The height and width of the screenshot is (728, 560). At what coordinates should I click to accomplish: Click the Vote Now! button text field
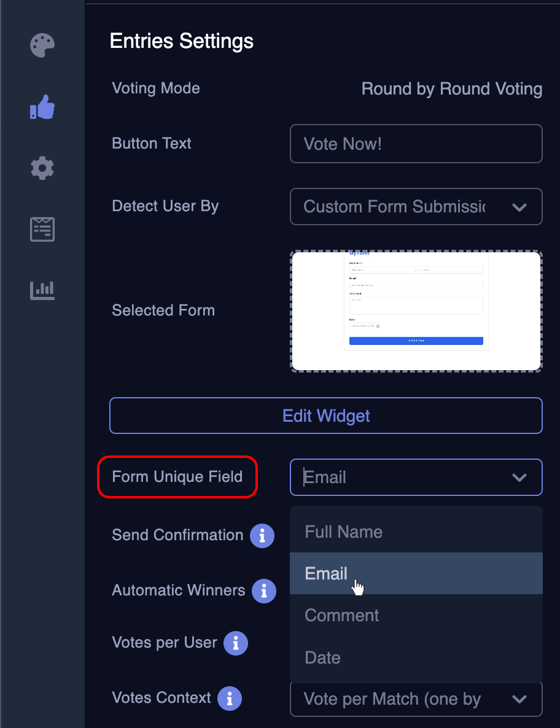pos(416,144)
